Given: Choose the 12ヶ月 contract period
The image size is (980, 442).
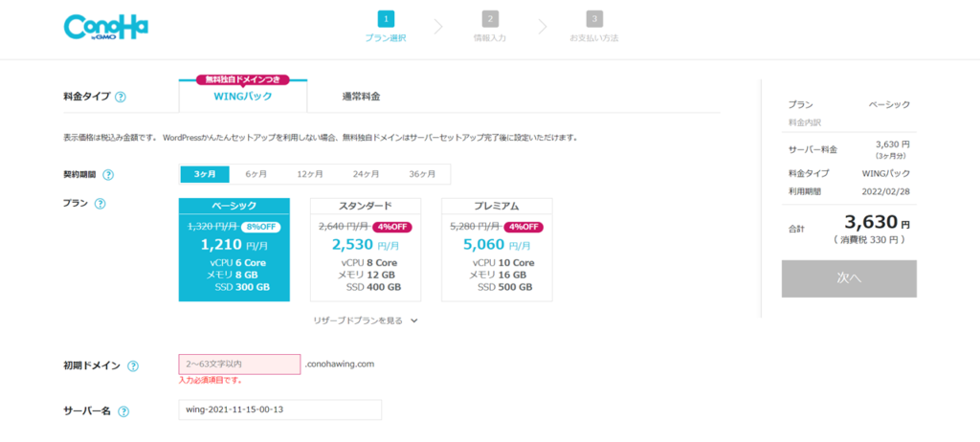Looking at the screenshot, I should [310, 174].
